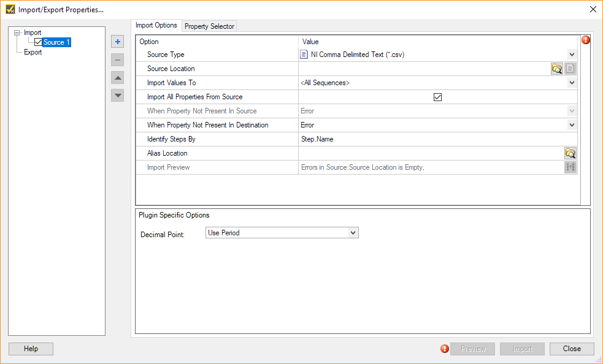This screenshot has width=603, height=364.
Task: Click the Decimal Point label
Action: (163, 235)
